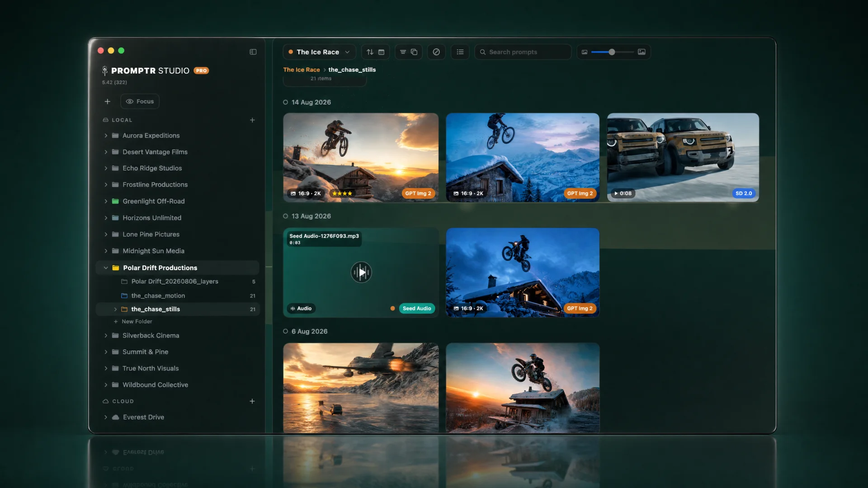Click the duplicate/stack copies icon
This screenshot has height=488, width=868.
(x=414, y=52)
